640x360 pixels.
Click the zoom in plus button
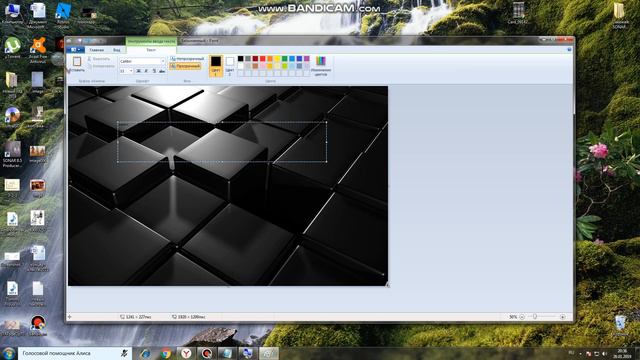562,317
